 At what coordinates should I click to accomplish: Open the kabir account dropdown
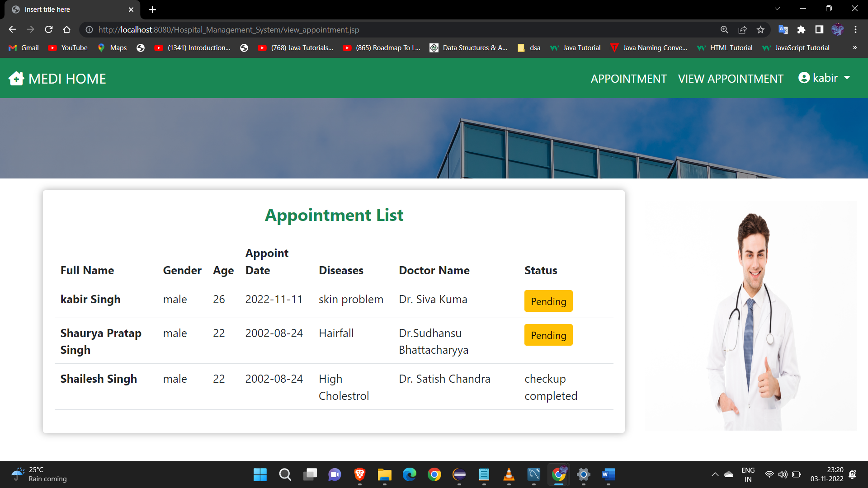[x=848, y=78]
